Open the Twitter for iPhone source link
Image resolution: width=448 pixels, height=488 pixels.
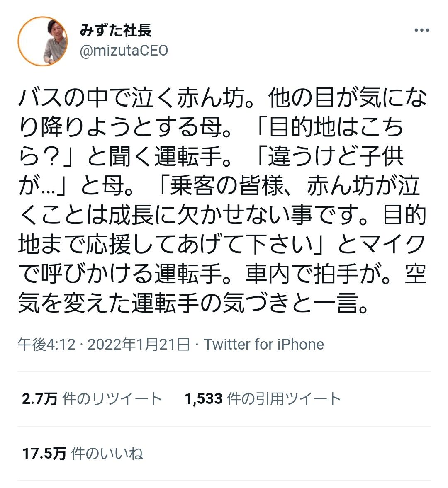click(264, 344)
